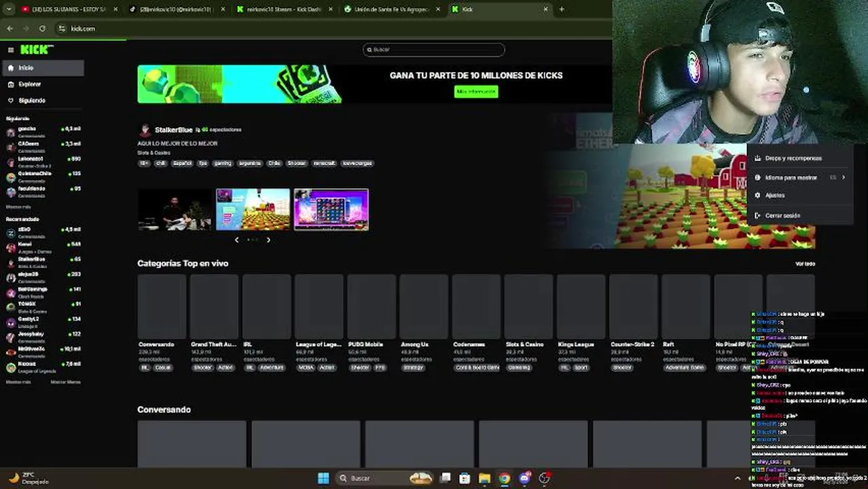Open File Explorer from the taskbar
Viewport: 868px width, 489px height.
tap(484, 478)
